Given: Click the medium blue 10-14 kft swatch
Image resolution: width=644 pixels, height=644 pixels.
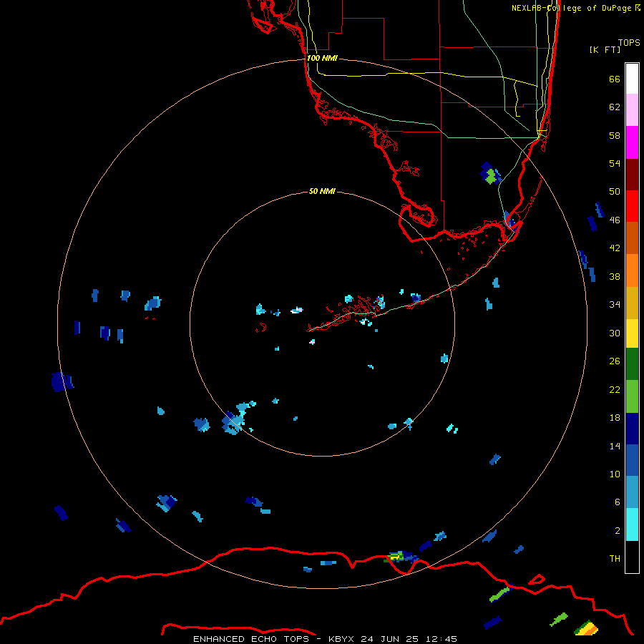Looking at the screenshot, I should click(x=632, y=460).
